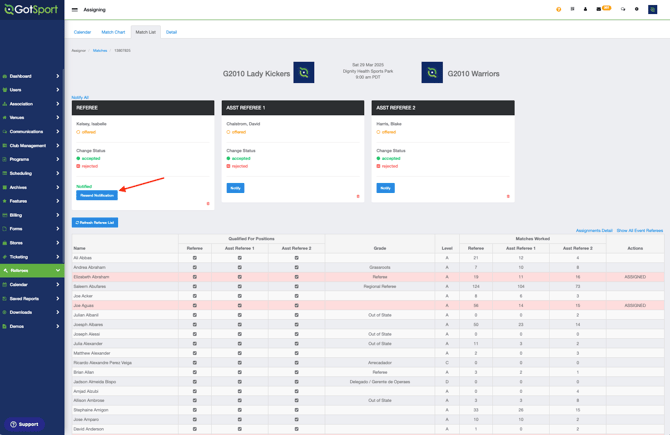The height and width of the screenshot is (435, 670).
Task: Expand the Billing sidebar chevron
Action: (x=58, y=215)
